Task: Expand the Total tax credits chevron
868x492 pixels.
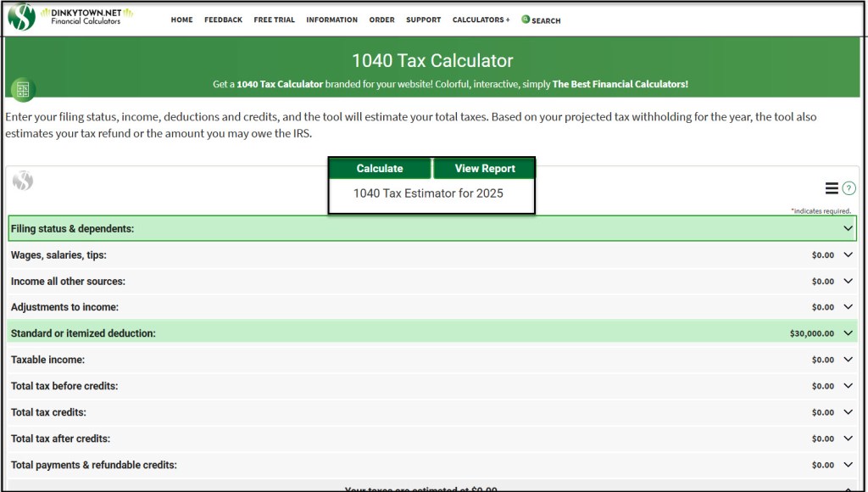Action: pos(848,412)
